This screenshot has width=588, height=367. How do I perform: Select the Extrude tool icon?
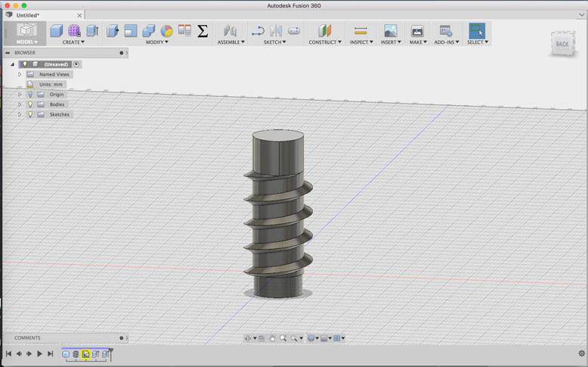pos(93,31)
